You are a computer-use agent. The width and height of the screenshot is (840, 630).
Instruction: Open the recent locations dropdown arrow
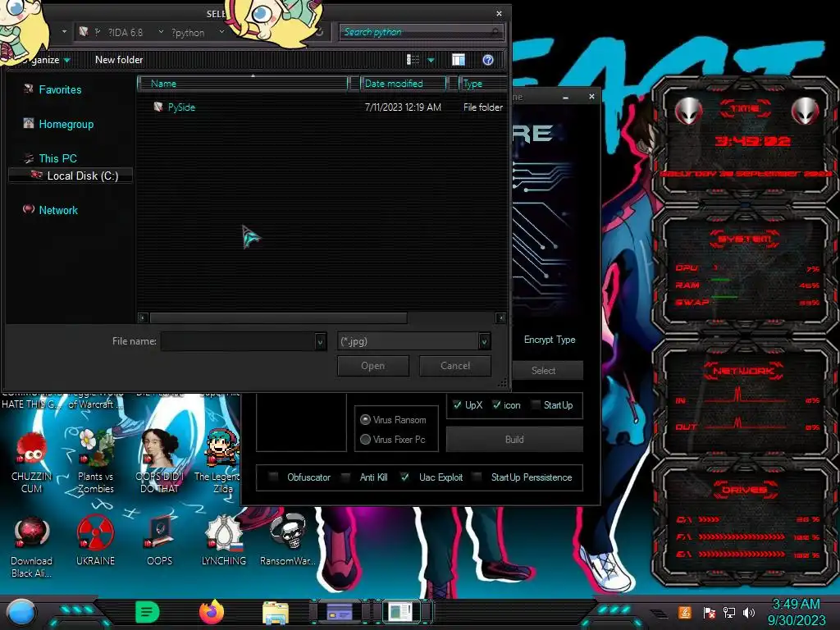64,32
